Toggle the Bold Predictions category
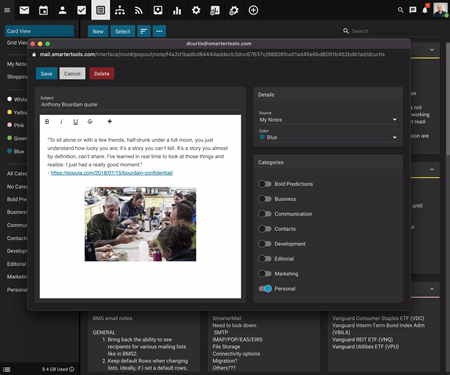 (x=265, y=184)
